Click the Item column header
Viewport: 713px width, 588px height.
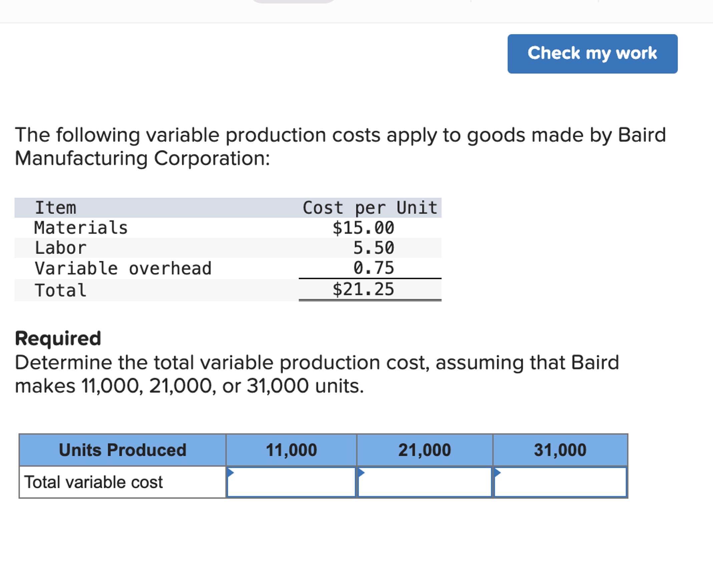point(55,207)
